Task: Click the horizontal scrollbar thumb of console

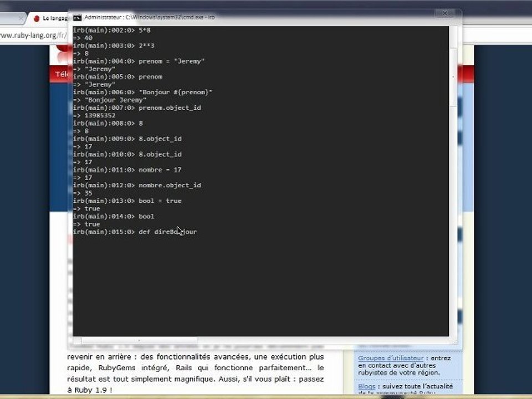Action: tap(139, 340)
